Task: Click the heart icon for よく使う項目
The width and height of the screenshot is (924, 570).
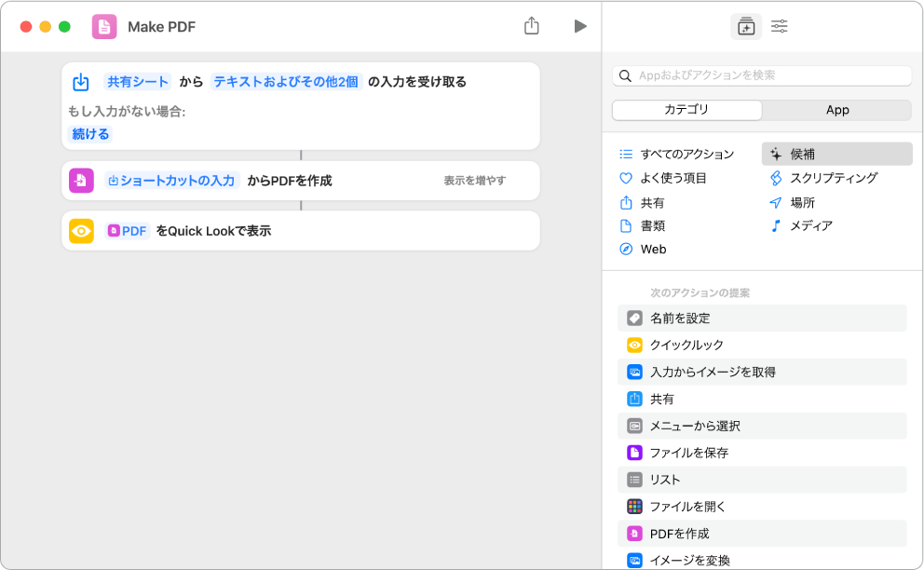Action: tap(626, 178)
